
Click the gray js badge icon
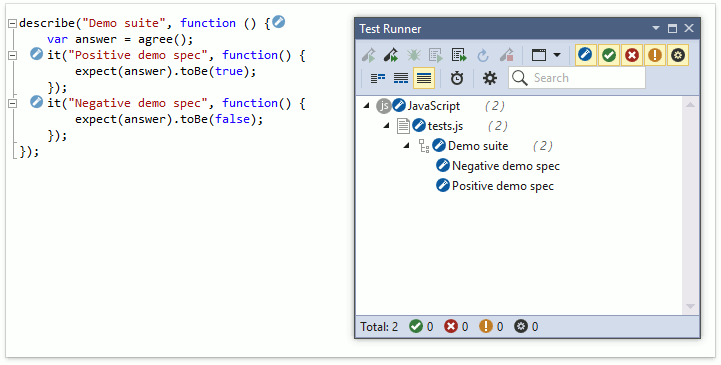383,106
